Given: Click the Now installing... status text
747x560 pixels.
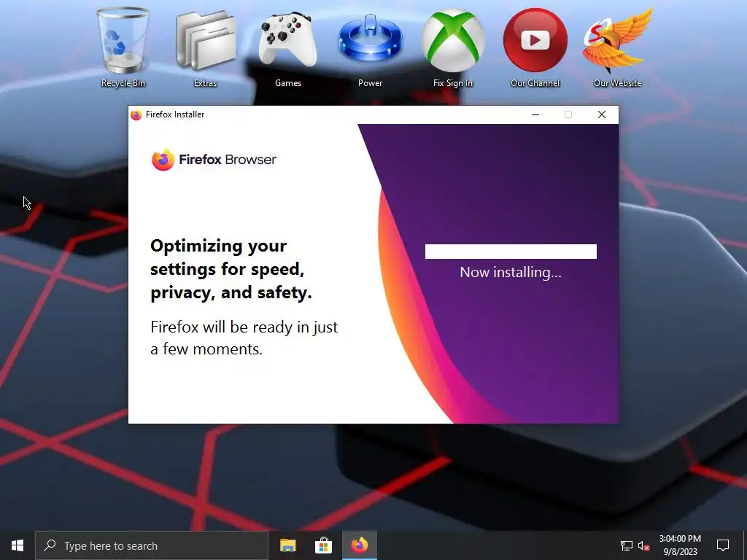Looking at the screenshot, I should pyautogui.click(x=511, y=273).
